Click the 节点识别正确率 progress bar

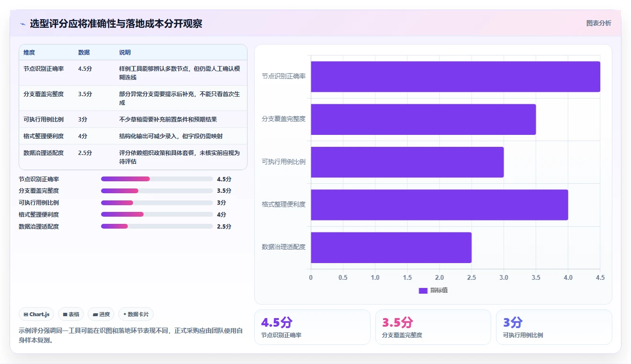[157, 179]
